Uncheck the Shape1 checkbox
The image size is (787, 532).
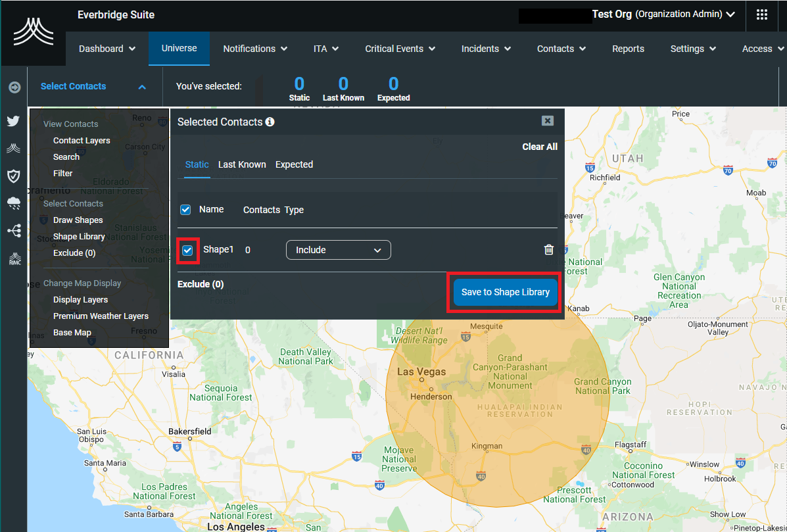[187, 251]
